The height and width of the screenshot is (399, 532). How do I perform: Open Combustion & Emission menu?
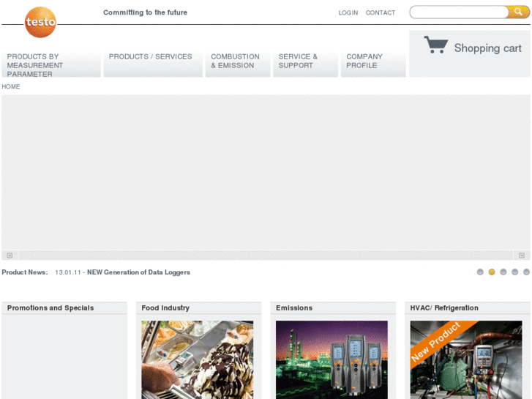coord(238,64)
